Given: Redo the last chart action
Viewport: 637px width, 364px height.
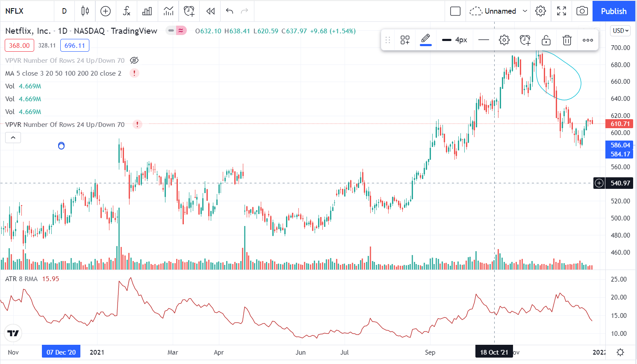Looking at the screenshot, I should point(245,11).
